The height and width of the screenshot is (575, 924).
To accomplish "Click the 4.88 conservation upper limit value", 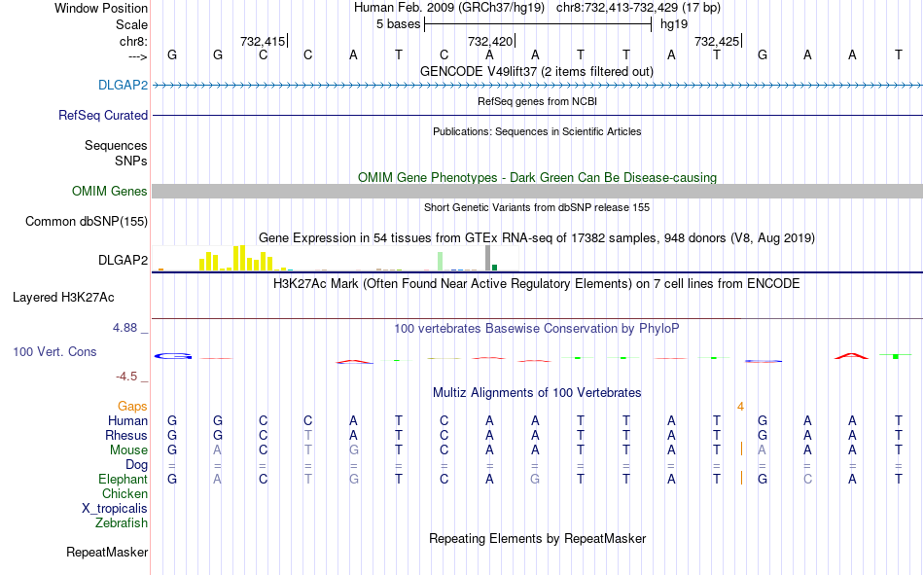I will [124, 327].
